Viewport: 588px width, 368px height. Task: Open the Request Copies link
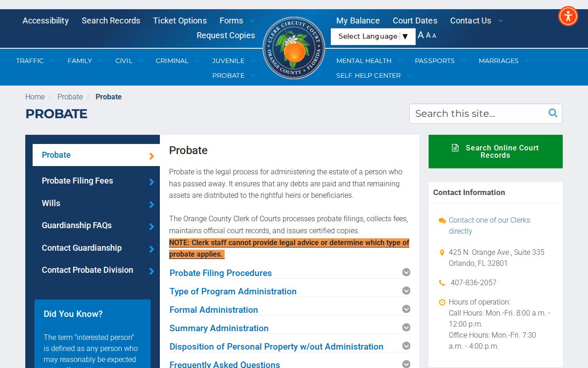(226, 35)
